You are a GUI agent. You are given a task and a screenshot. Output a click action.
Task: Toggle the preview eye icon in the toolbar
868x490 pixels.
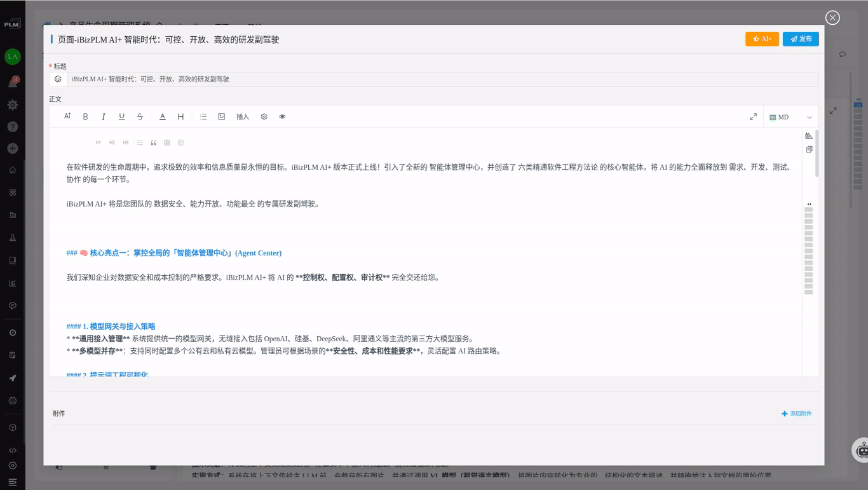(x=282, y=116)
